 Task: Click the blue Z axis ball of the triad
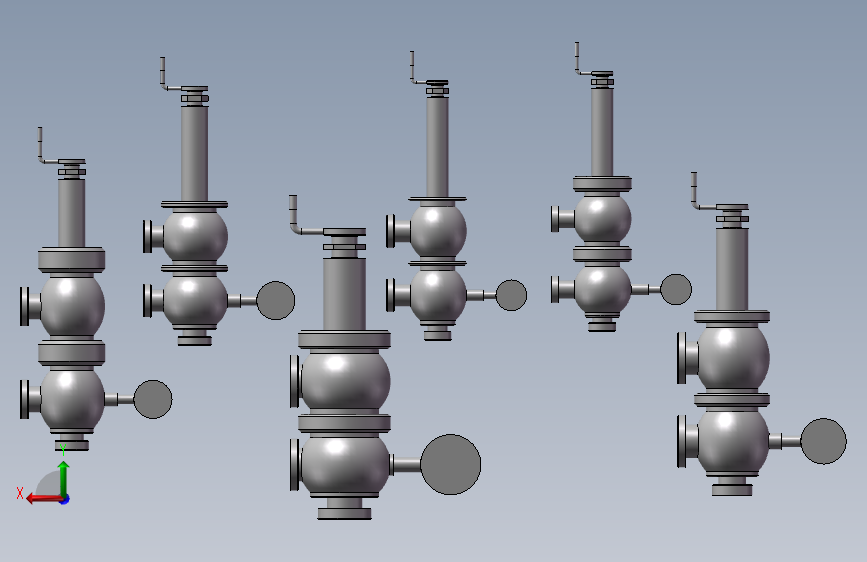pyautogui.click(x=65, y=500)
